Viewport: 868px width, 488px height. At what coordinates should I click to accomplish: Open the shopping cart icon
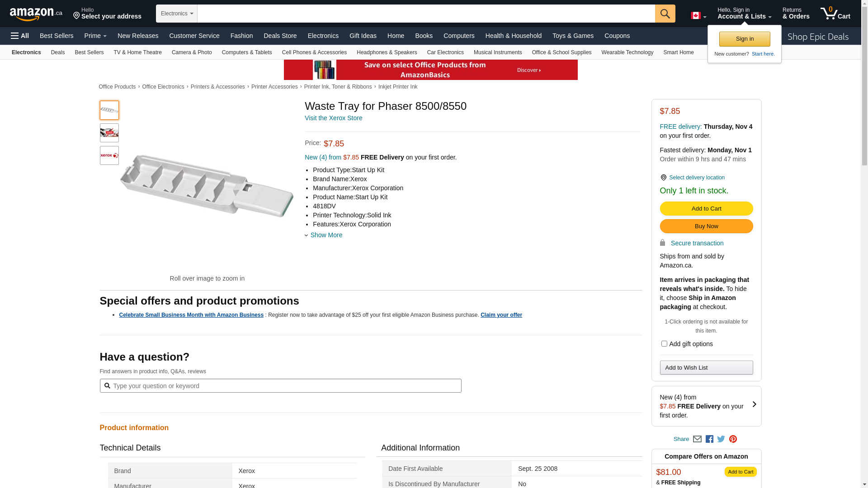pyautogui.click(x=835, y=14)
